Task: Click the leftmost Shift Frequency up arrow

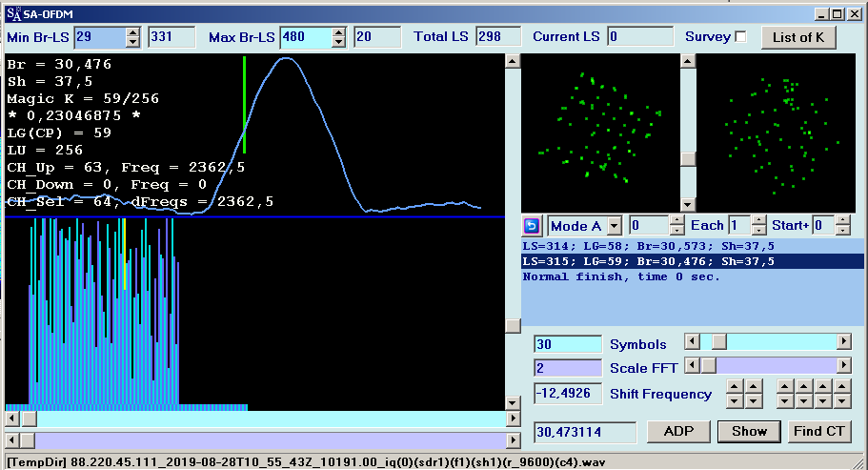Action: (735, 386)
